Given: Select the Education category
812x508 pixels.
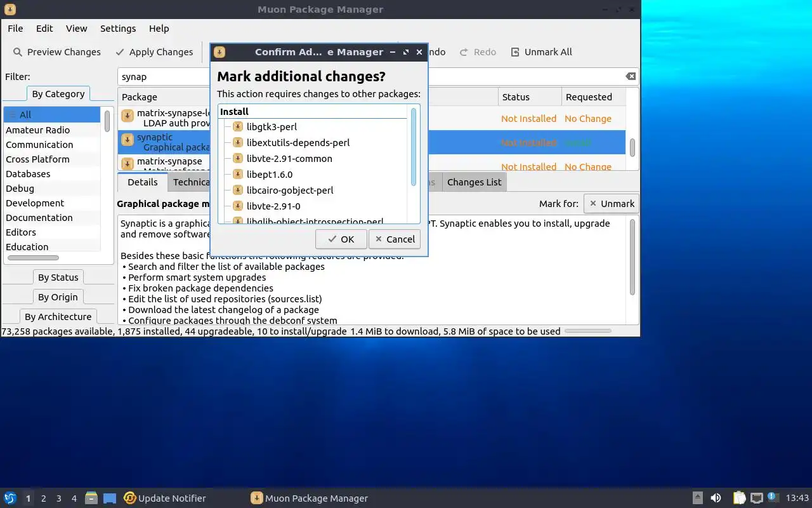Looking at the screenshot, I should tap(51, 246).
